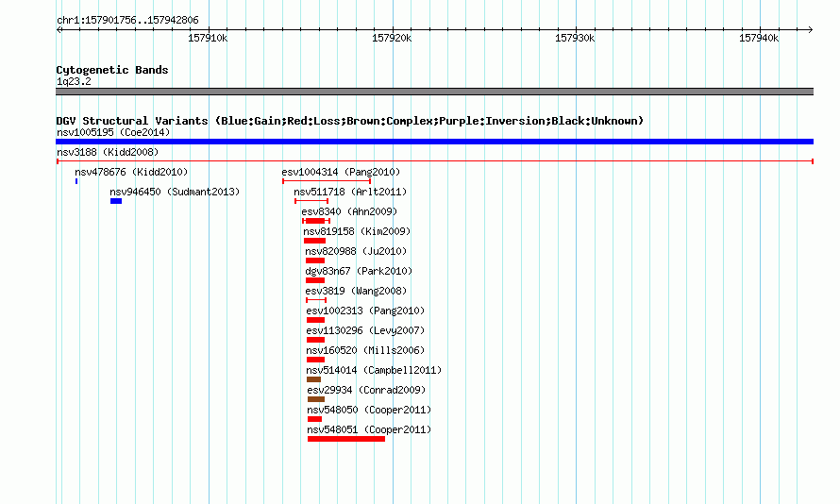This screenshot has height=504, width=840.
Task: Select the gray 1q23.2 cytogenetic band bar
Action: (434, 92)
